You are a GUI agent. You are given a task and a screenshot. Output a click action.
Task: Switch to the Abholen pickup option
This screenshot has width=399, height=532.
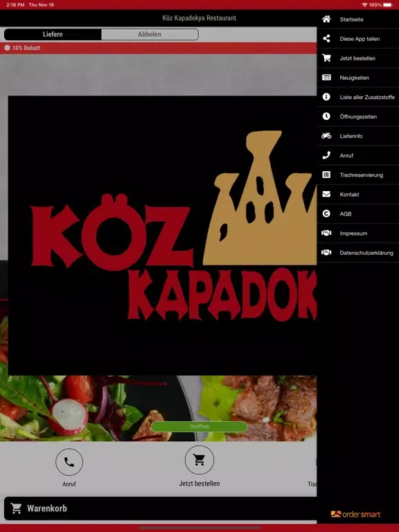[x=150, y=34]
